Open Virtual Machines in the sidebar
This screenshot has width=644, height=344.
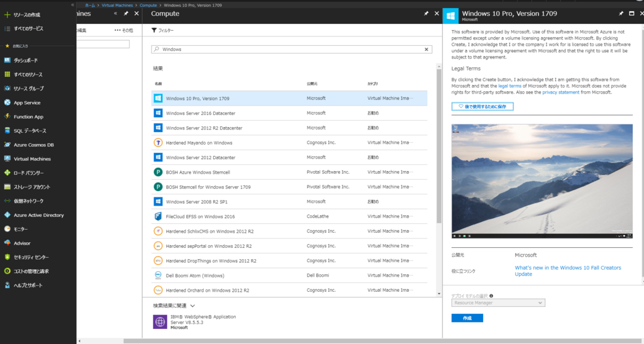(x=32, y=159)
